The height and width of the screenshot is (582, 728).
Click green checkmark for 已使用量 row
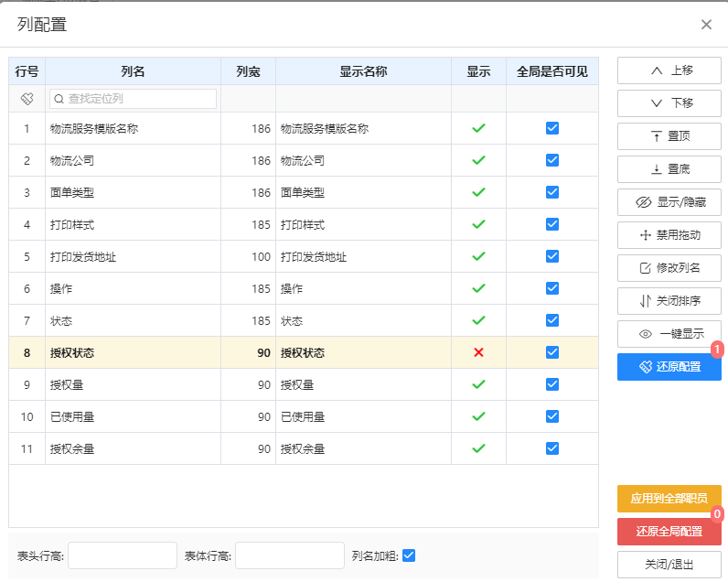tap(478, 416)
